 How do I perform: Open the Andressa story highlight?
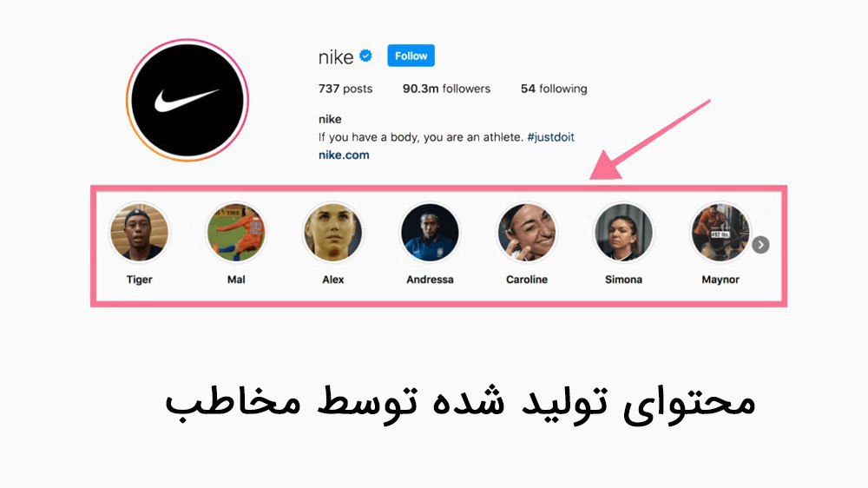pos(430,232)
